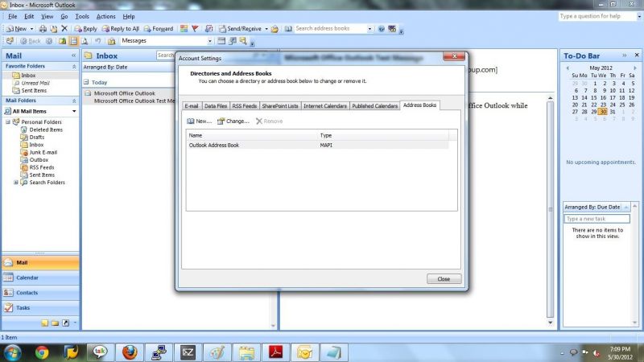Open the File menu
Image resolution: width=644 pixels, height=362 pixels.
13,16
